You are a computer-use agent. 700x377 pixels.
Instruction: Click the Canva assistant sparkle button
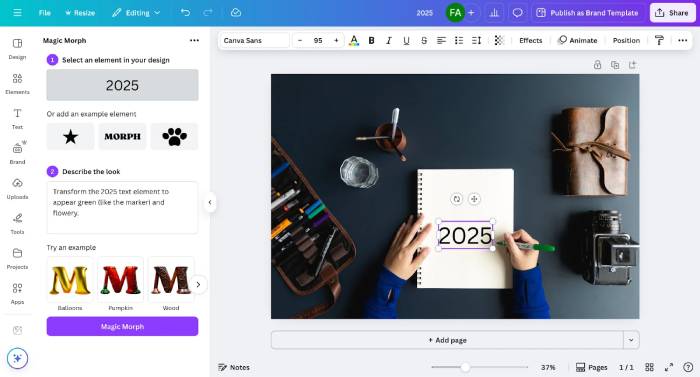17,358
